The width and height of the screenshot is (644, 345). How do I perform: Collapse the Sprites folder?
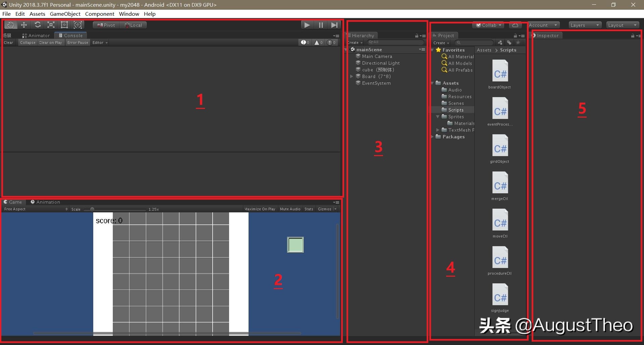pos(438,117)
